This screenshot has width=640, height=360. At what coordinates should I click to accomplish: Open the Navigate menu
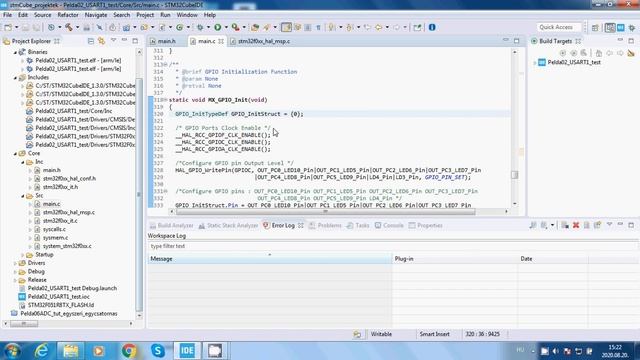[96, 15]
